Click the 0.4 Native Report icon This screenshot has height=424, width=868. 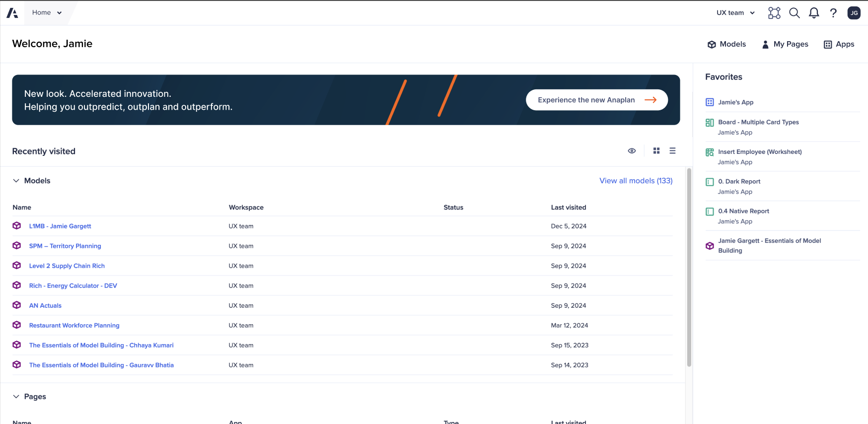tap(710, 212)
